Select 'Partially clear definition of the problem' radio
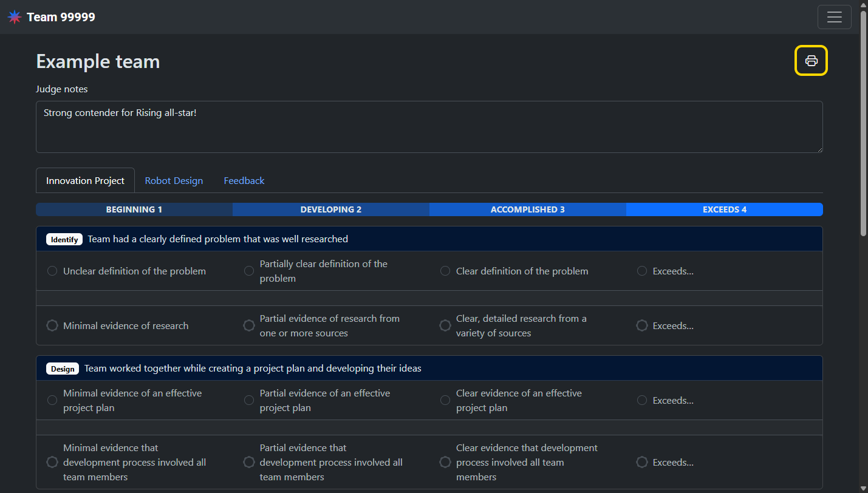Screen dimensions: 868x493 [x=249, y=271]
